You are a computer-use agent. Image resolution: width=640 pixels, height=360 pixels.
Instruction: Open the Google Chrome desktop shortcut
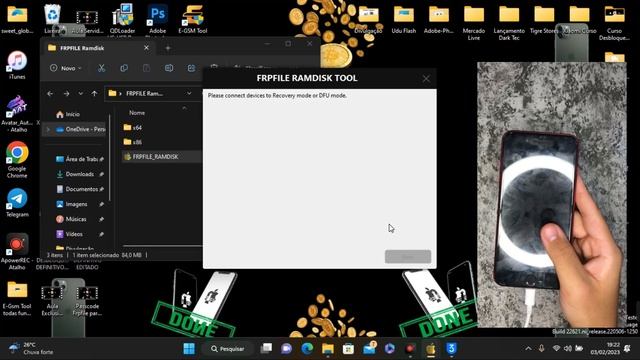click(17, 160)
